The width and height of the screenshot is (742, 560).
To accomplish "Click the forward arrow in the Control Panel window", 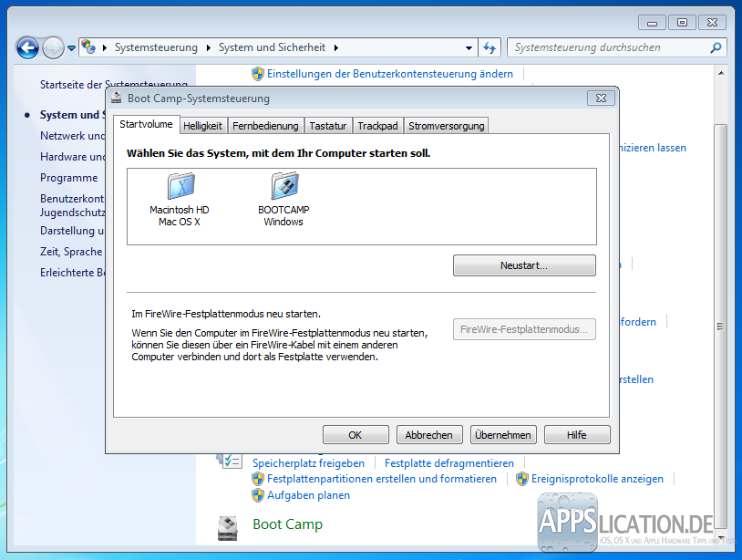I will coord(53,47).
